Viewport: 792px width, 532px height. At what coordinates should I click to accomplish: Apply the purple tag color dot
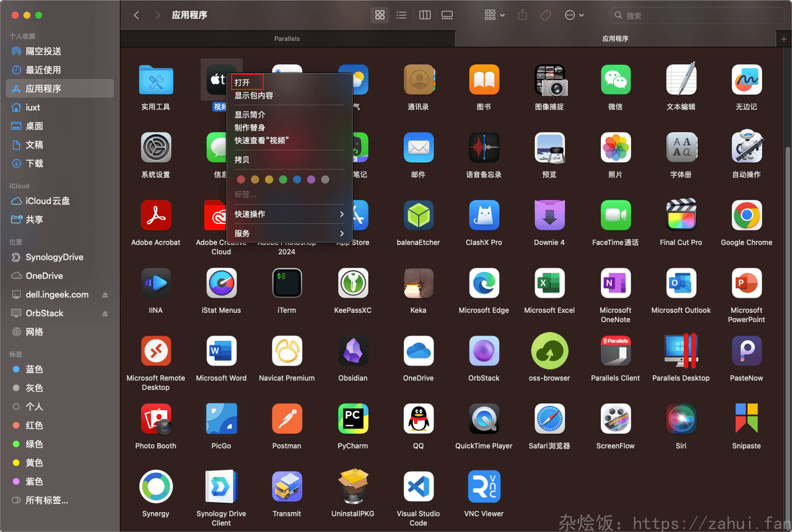tap(311, 179)
